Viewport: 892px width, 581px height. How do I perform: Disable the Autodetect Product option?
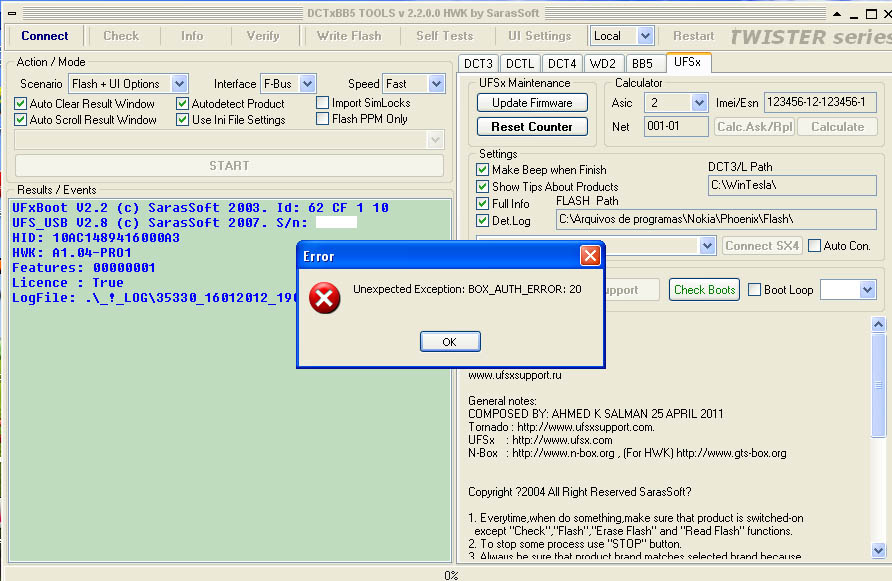[182, 104]
